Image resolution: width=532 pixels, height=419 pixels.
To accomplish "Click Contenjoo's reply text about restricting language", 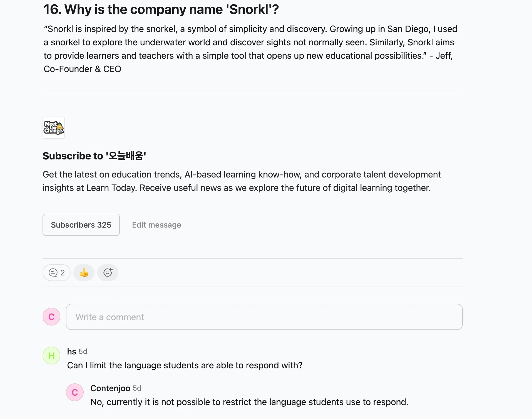I will click(249, 402).
